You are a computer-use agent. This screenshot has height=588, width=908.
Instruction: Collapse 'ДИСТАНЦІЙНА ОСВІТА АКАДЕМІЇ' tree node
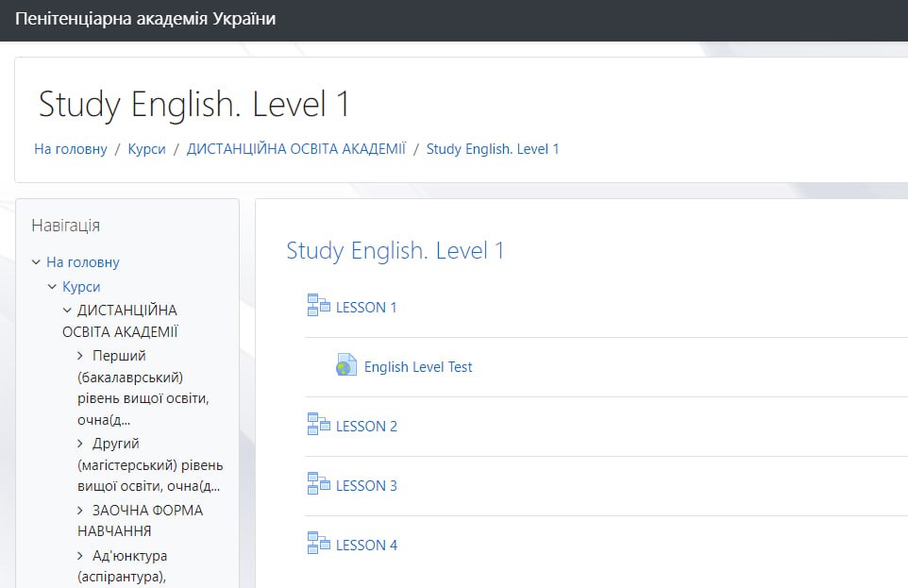point(68,310)
